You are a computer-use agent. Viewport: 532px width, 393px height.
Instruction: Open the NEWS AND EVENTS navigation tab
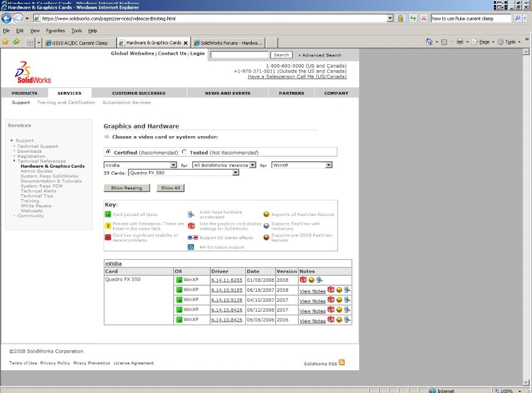[x=227, y=93]
